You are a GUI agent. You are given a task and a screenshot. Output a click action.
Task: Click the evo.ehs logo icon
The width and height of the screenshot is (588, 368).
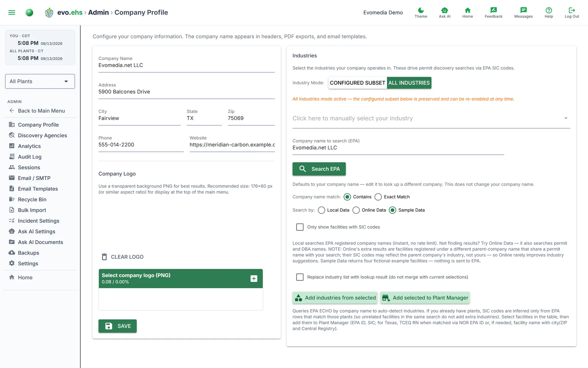(x=49, y=13)
